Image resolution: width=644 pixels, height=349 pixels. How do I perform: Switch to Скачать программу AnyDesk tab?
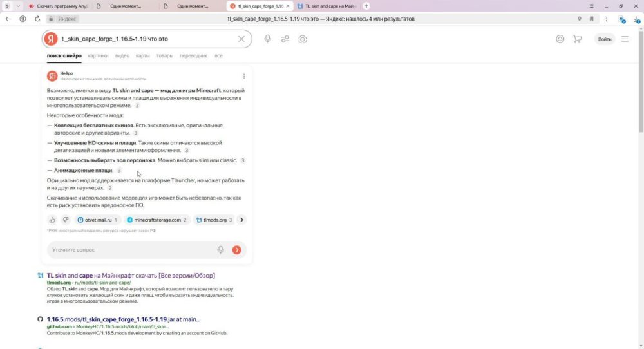click(x=57, y=6)
